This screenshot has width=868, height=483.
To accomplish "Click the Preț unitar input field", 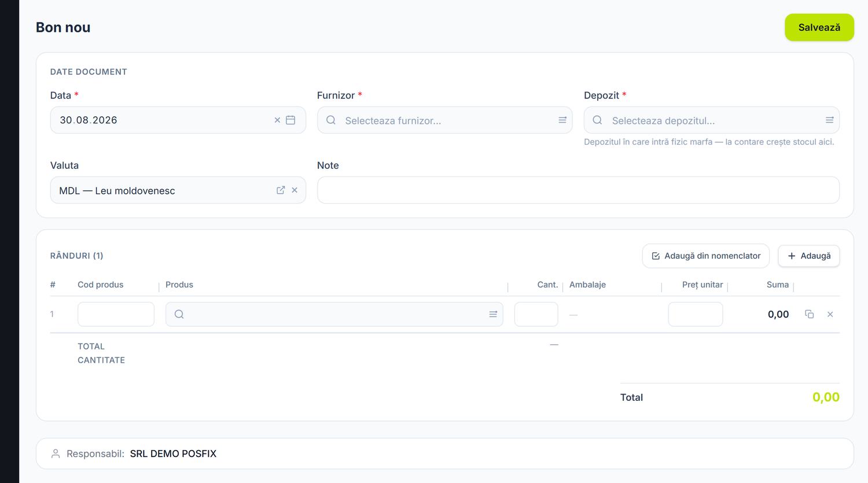I will (696, 314).
